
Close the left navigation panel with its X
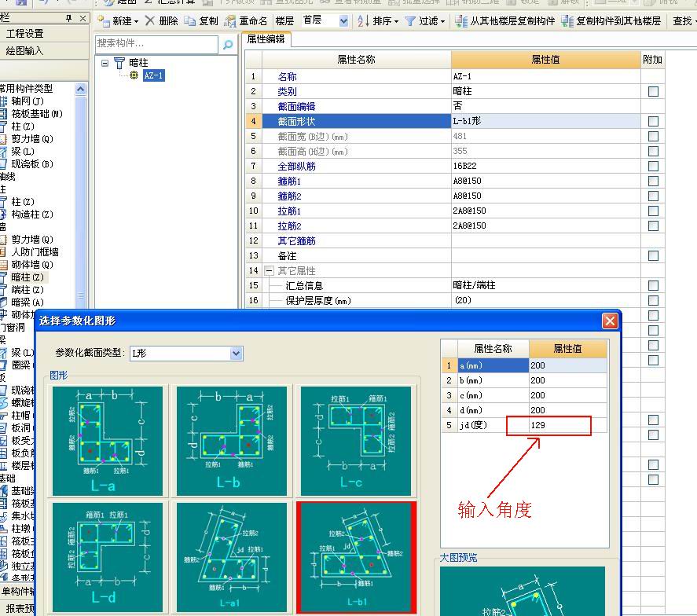tap(83, 18)
